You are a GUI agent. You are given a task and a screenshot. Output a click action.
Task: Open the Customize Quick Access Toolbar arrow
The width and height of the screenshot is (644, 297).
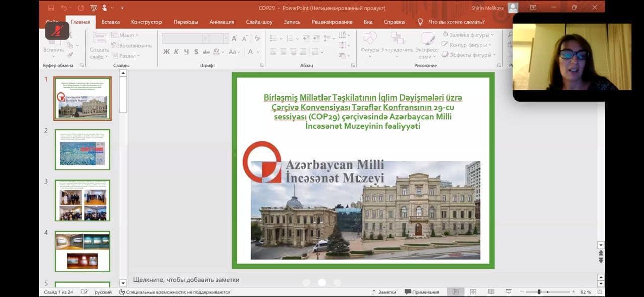click(x=122, y=8)
